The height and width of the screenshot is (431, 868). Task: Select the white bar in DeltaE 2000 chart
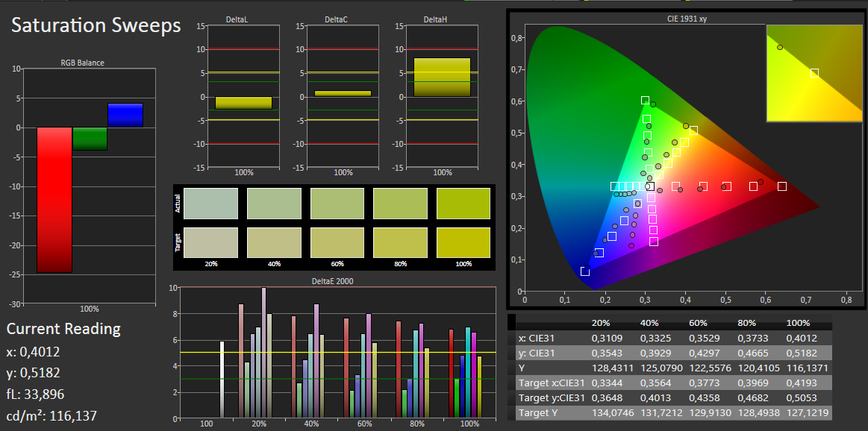tap(222, 380)
